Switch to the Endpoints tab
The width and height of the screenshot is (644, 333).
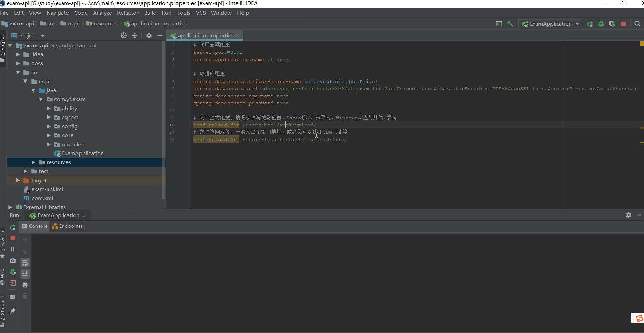tap(67, 226)
